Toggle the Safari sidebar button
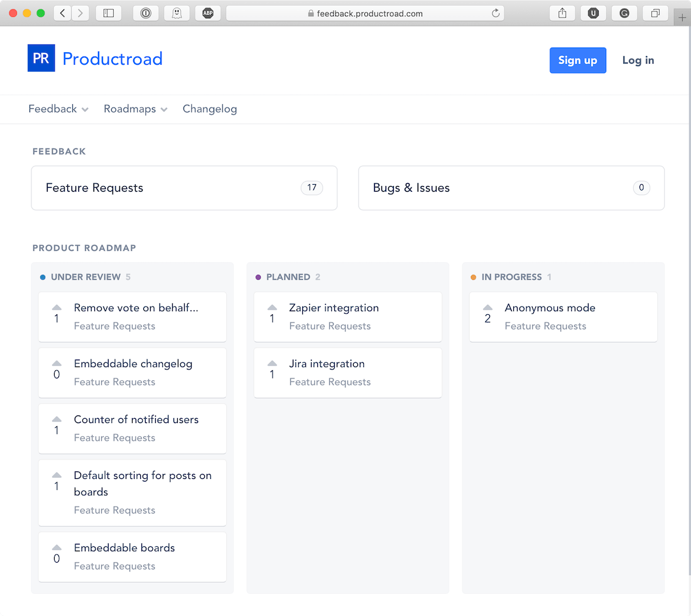This screenshot has height=616, width=691. coord(109,13)
